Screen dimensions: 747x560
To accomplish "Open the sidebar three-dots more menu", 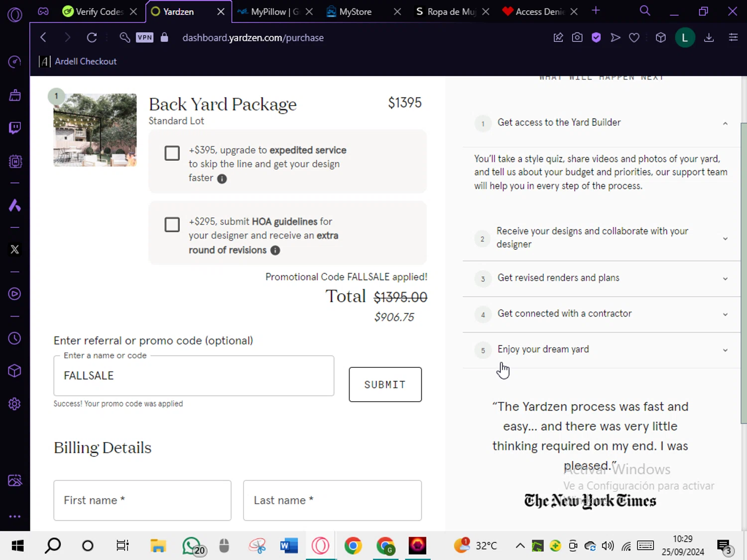I will pyautogui.click(x=15, y=516).
